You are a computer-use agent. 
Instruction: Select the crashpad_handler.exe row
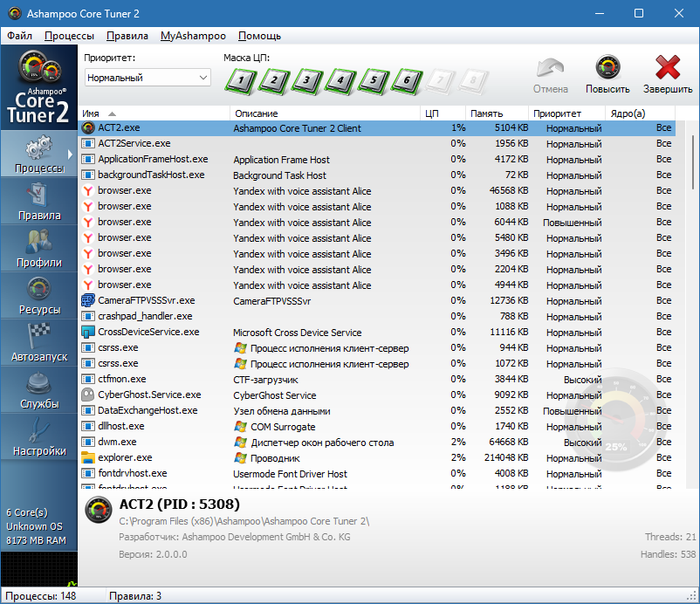pyautogui.click(x=377, y=316)
